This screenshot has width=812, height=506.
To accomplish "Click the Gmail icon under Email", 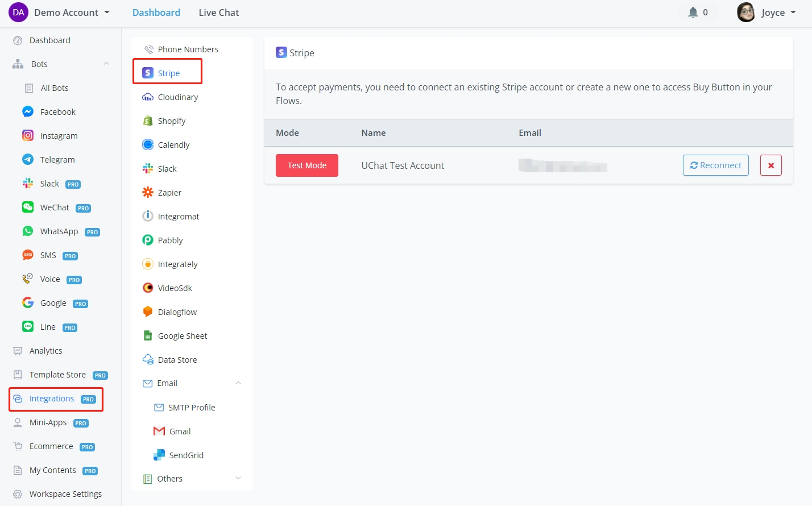I will (x=159, y=432).
